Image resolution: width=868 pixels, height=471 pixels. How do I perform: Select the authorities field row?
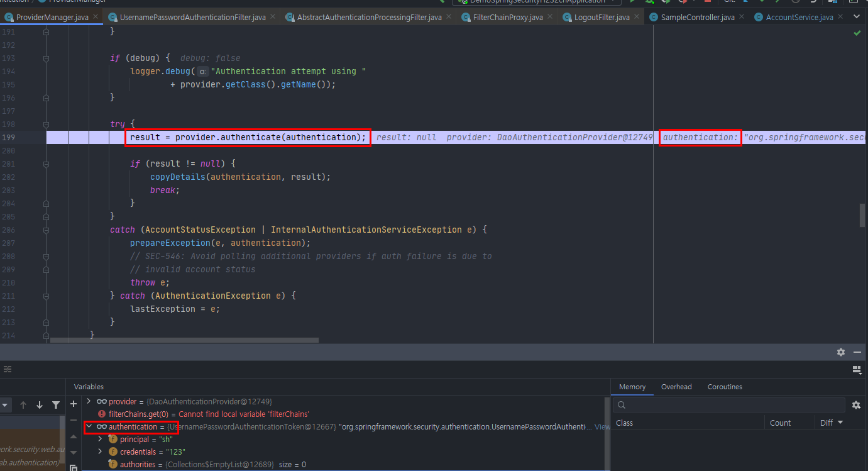tap(344, 464)
